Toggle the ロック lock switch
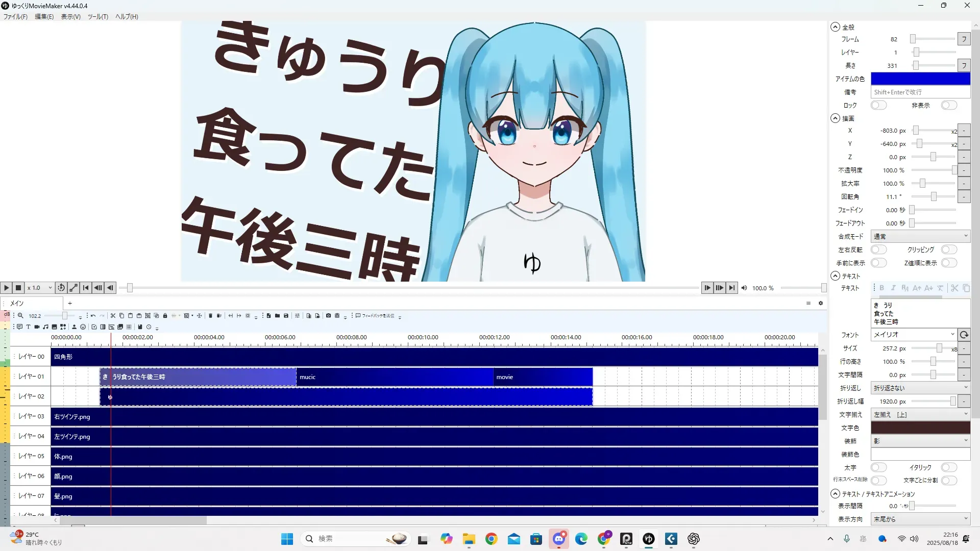This screenshot has height=551, width=980. (878, 105)
